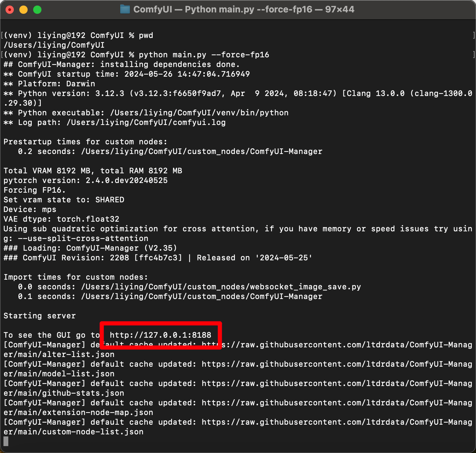Click 'pytorch version: 2.4.0.dev20240525' line
This screenshot has height=453, width=476.
85,181
